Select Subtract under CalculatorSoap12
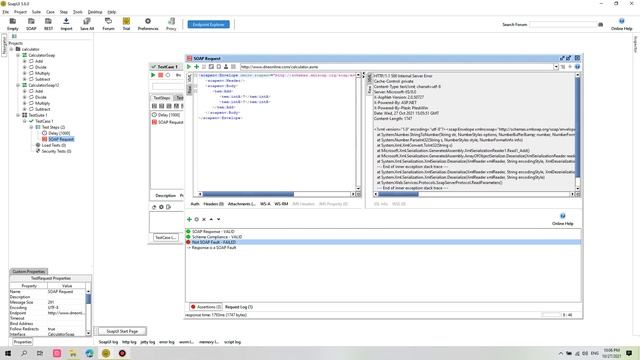Viewport: 640px width, 360px height. [42, 109]
